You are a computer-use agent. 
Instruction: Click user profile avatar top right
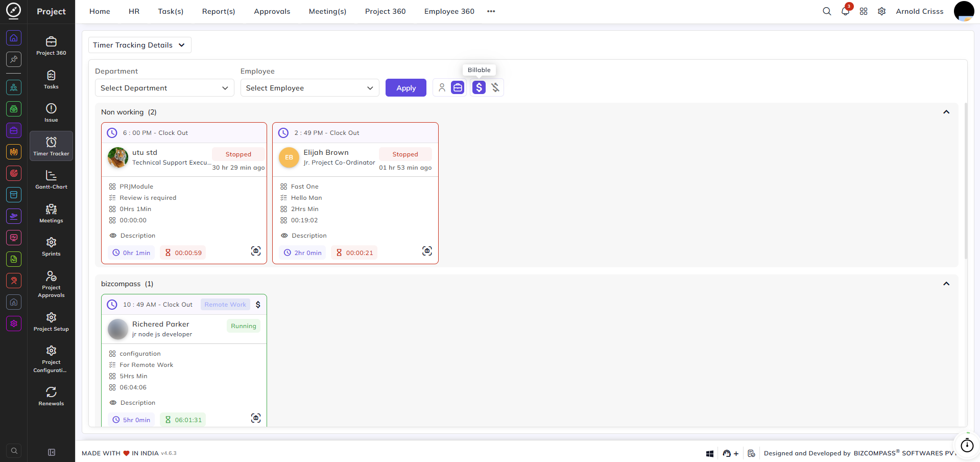(x=964, y=11)
